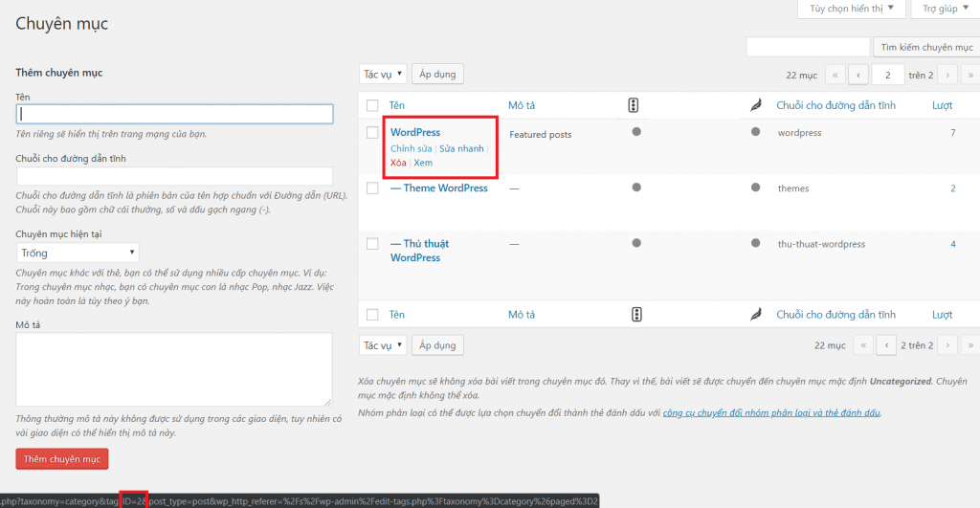Open the post count 2 for Theme WordPress
The height and width of the screenshot is (508, 980).
click(952, 188)
